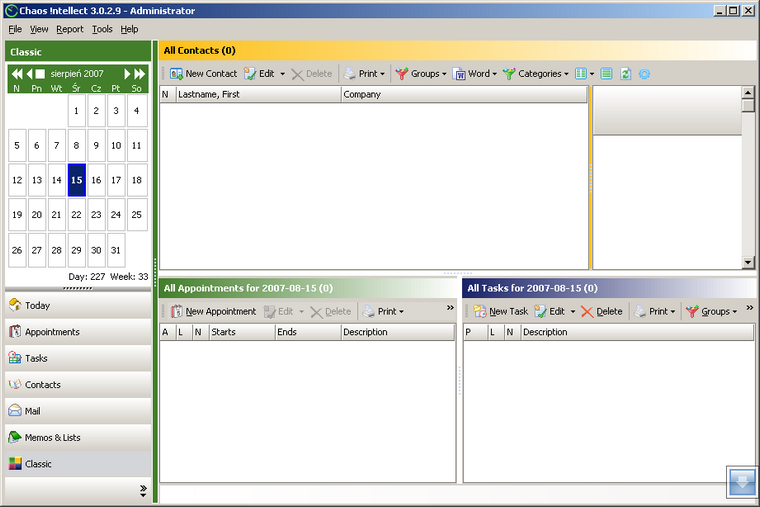Click the green list view icon
The height and width of the screenshot is (507, 760).
[x=606, y=74]
